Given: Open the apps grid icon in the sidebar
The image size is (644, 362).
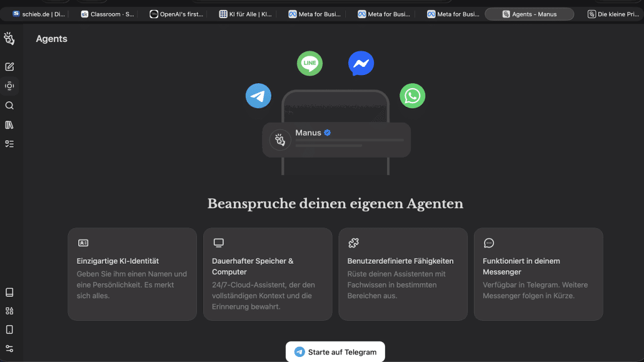Looking at the screenshot, I should coord(9,310).
